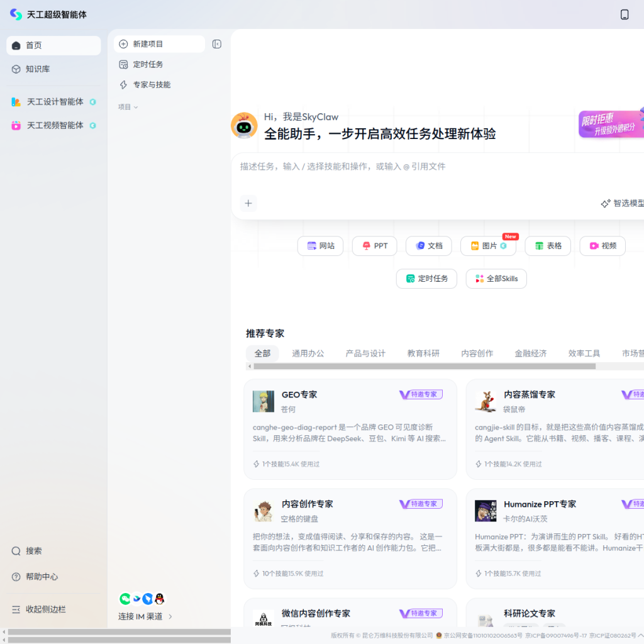This screenshot has height=644, width=644.
Task: Click 10个技能15.9K 使用过 text
Action: pyautogui.click(x=292, y=574)
